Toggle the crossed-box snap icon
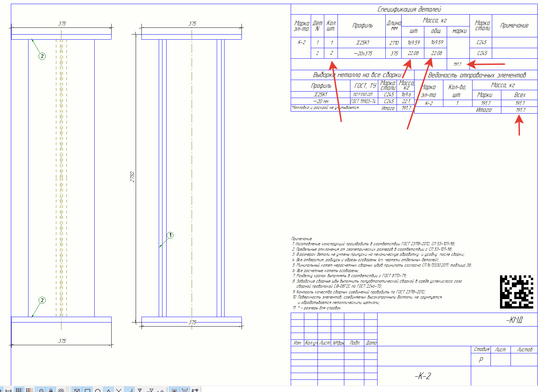The height and width of the screenshot is (392, 539). pos(77,390)
